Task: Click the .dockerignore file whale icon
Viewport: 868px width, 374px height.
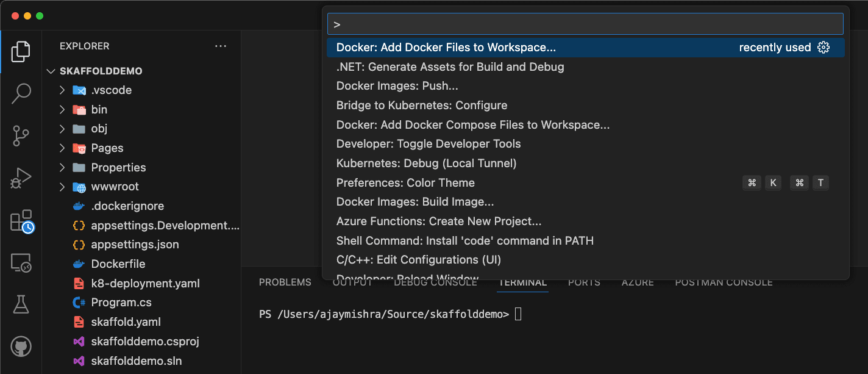Action: click(x=79, y=206)
